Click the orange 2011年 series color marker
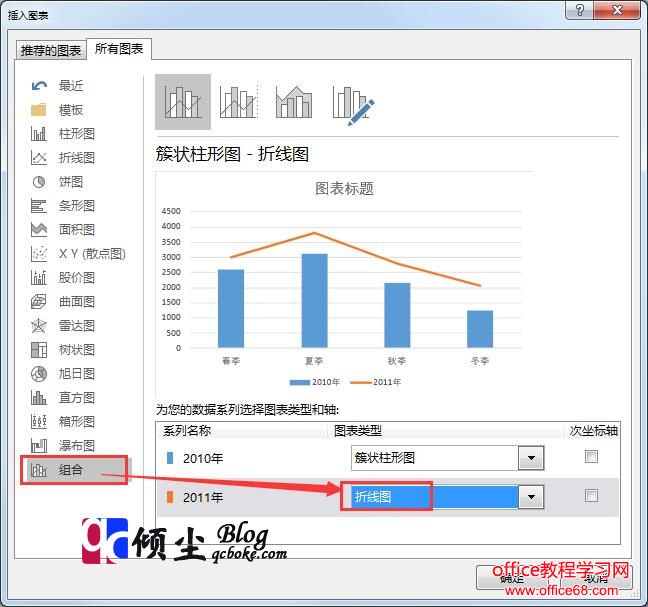The width and height of the screenshot is (648, 607). (x=169, y=497)
